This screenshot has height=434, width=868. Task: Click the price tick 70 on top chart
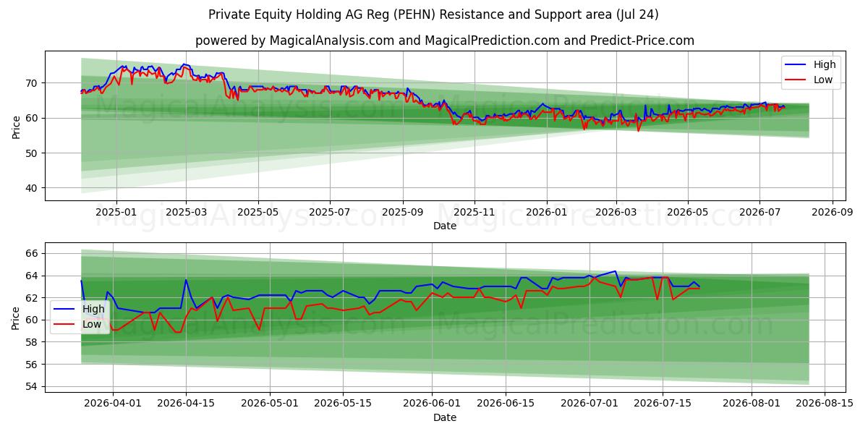33,83
